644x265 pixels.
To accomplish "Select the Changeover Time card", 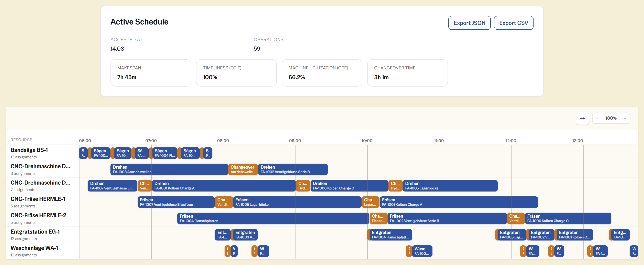I will click(x=407, y=73).
